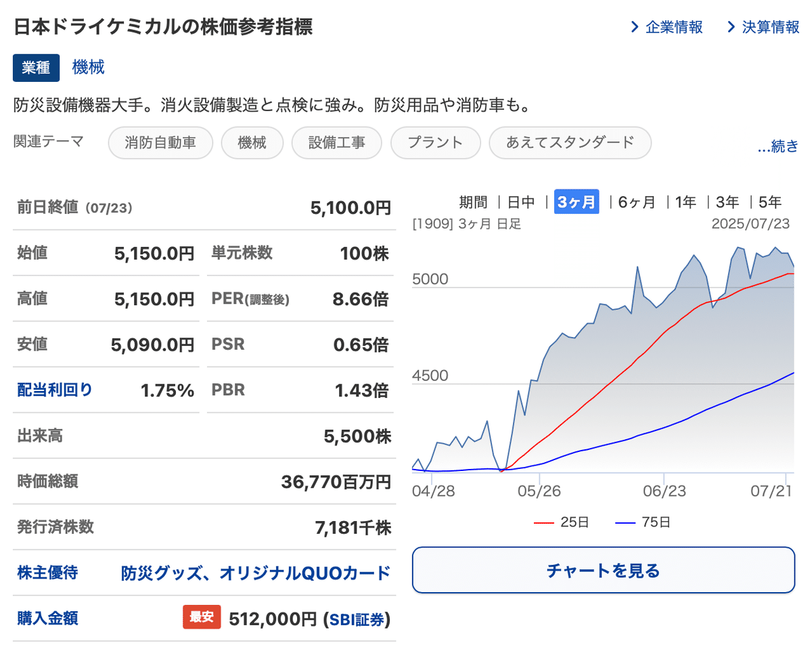Image resolution: width=812 pixels, height=655 pixels.
Task: Click the 業種 label badge
Action: point(36,68)
